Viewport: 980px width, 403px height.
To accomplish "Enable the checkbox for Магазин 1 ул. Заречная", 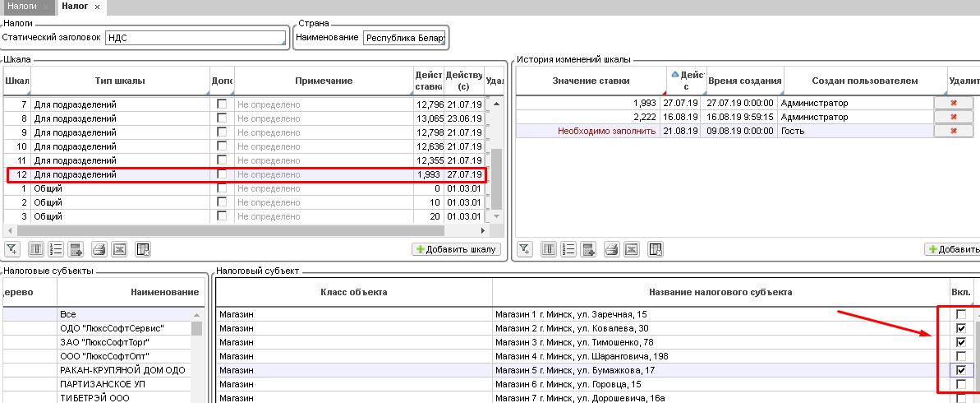I will pyautogui.click(x=961, y=314).
